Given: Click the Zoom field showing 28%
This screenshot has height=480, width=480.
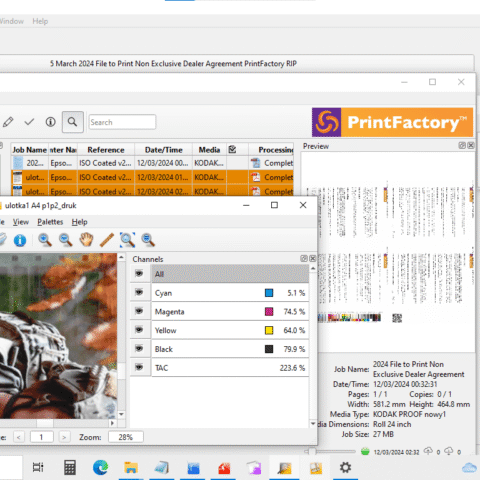Looking at the screenshot, I should (x=126, y=437).
